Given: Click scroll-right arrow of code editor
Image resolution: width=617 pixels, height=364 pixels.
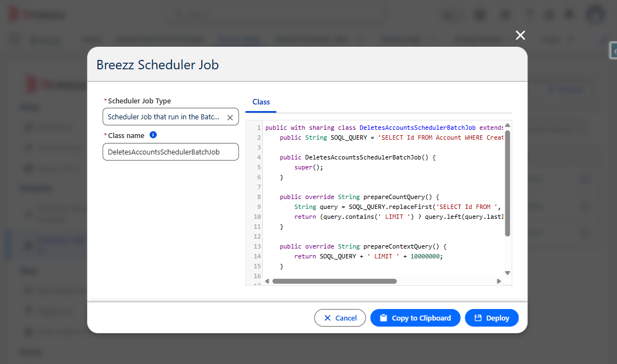Looking at the screenshot, I should tap(499, 281).
